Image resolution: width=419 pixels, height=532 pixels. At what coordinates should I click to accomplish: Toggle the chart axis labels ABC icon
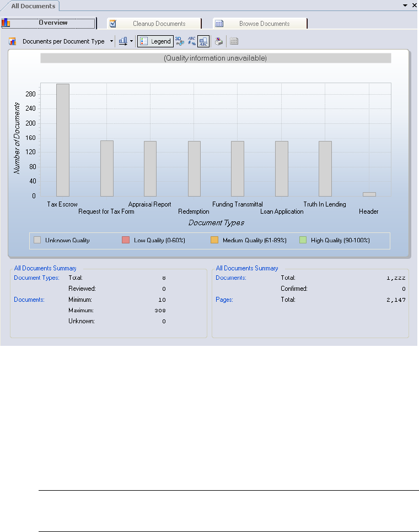(203, 41)
